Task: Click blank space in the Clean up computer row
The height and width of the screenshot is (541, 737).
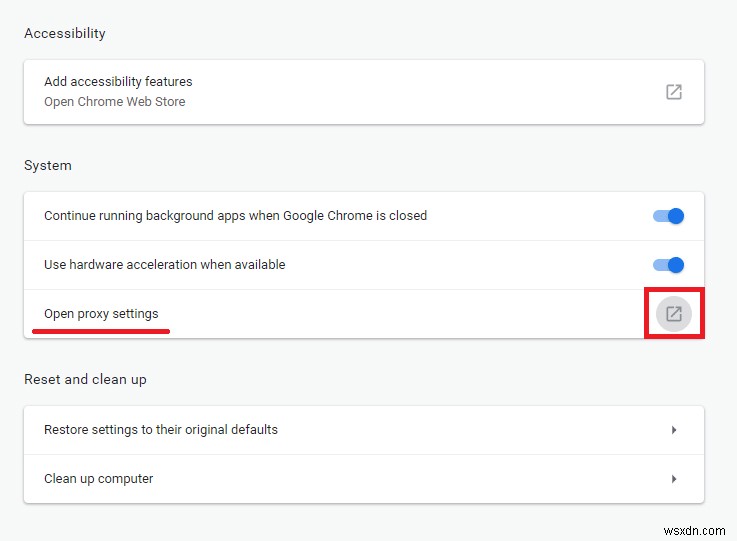Action: [400, 479]
